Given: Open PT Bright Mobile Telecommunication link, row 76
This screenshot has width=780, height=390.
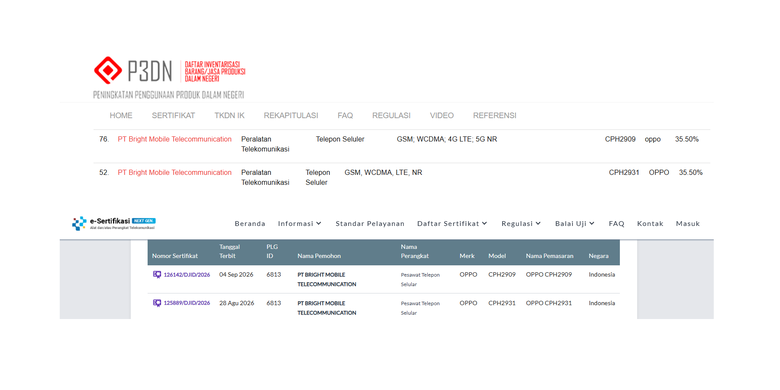Looking at the screenshot, I should (175, 139).
